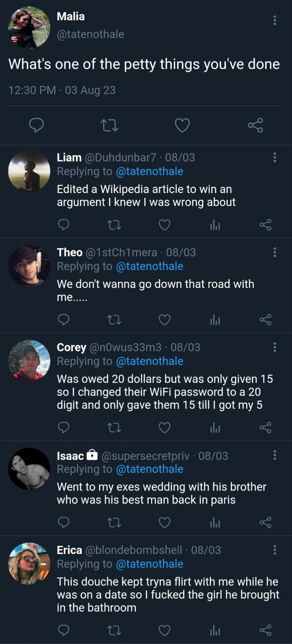
Task: Like Liam's Wikipedia reply
Action: click(x=164, y=225)
